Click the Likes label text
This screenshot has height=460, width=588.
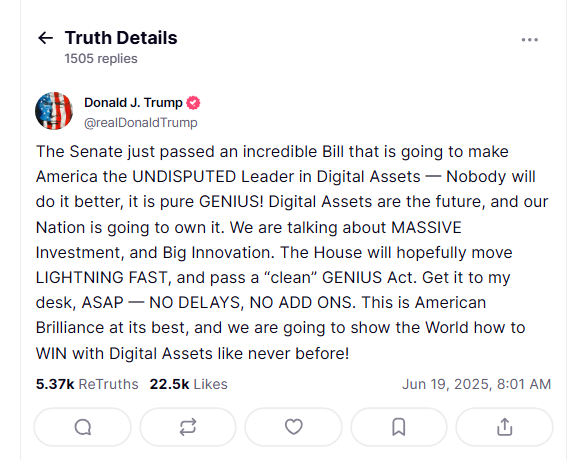pos(211,384)
